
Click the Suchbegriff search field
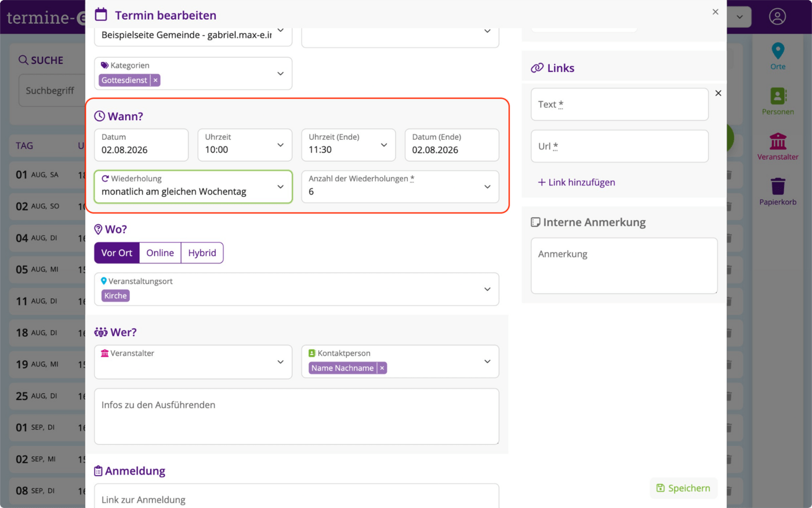pos(52,91)
